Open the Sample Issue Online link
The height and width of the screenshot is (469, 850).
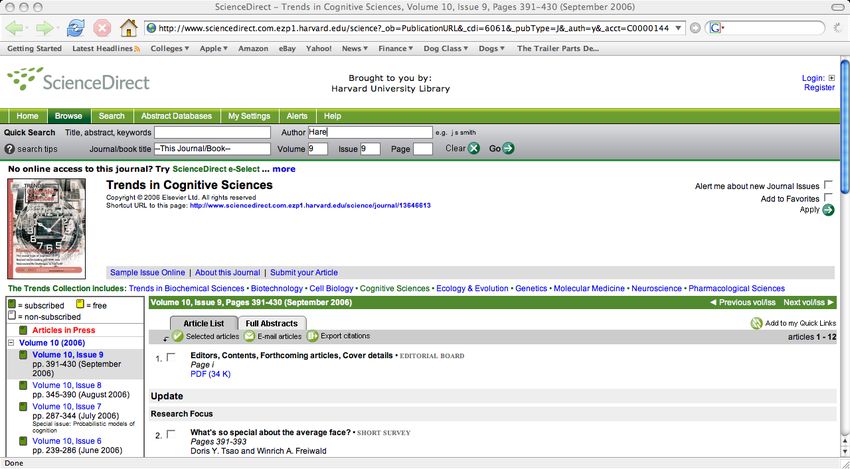click(x=147, y=273)
